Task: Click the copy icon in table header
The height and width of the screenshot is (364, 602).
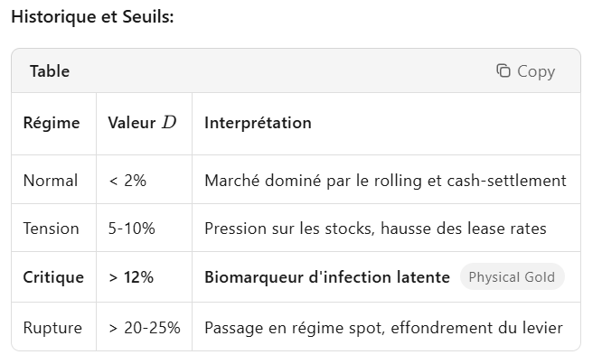Action: 503,71
